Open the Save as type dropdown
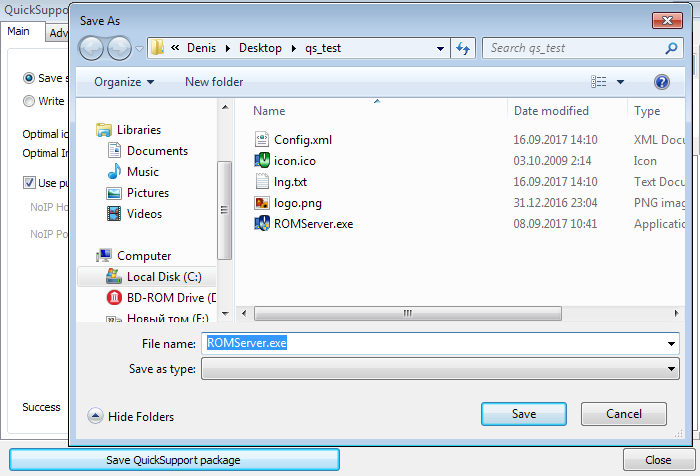Screen dimensions: 700x476 tap(440, 369)
